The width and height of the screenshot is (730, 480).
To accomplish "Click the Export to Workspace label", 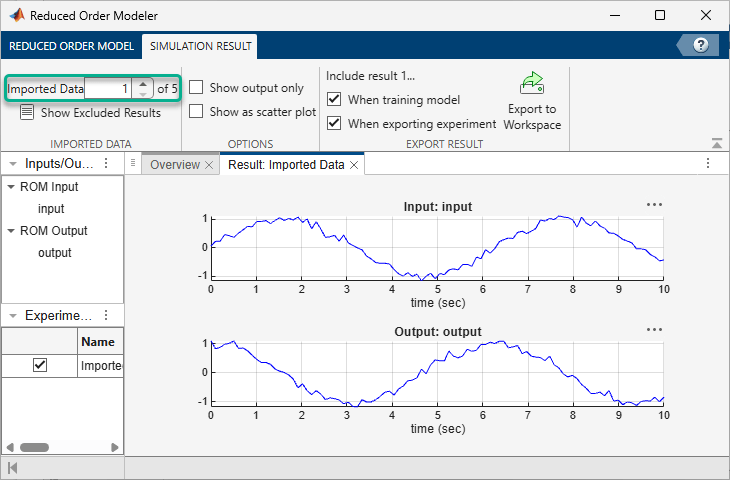I will 532,117.
